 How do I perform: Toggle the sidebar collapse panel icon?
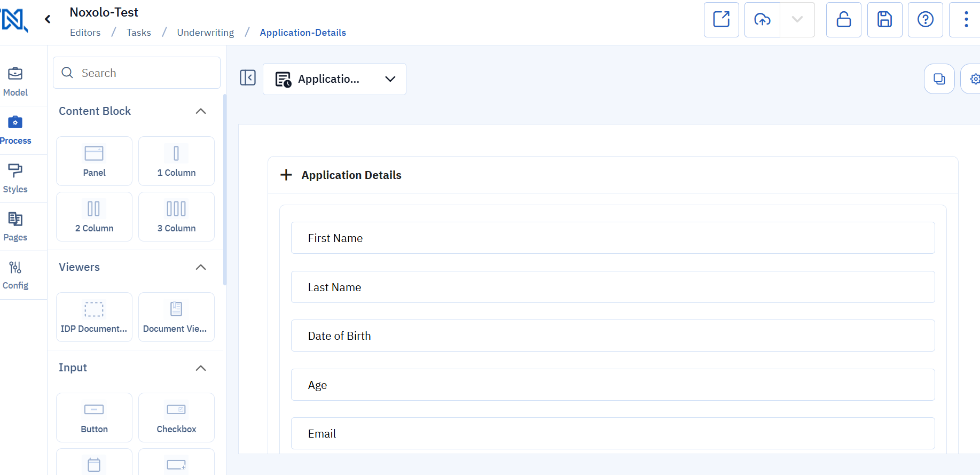(248, 77)
